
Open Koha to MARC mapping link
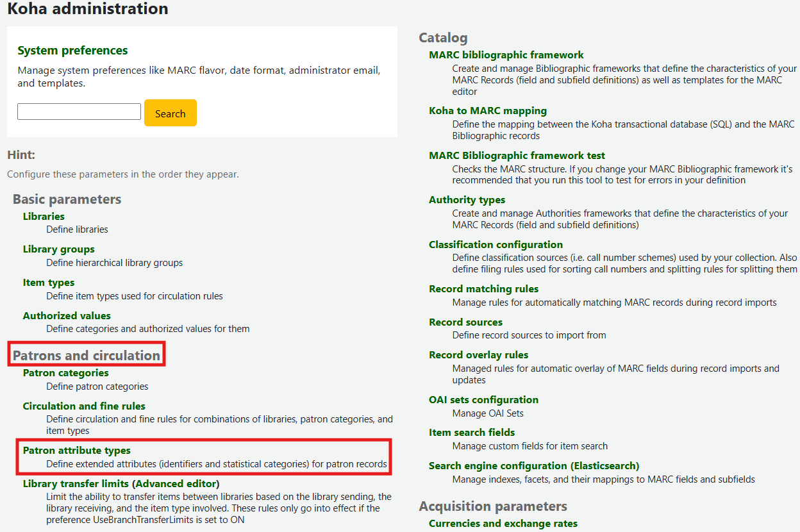pos(488,110)
